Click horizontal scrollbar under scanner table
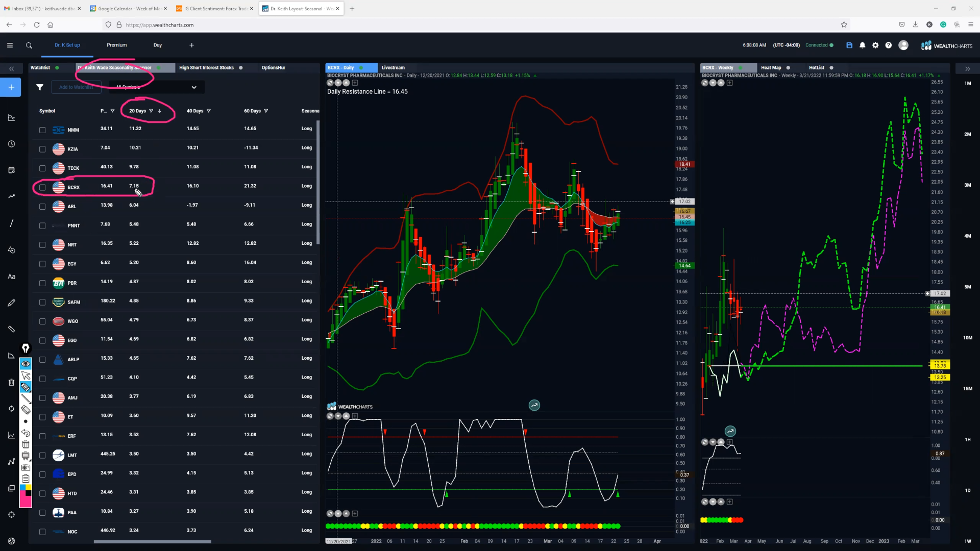Screen dimensions: 980x551 153,542
